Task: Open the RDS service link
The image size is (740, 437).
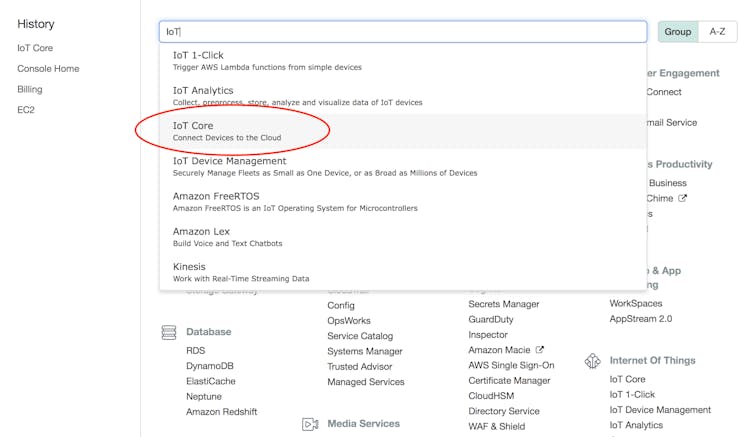Action: [195, 351]
